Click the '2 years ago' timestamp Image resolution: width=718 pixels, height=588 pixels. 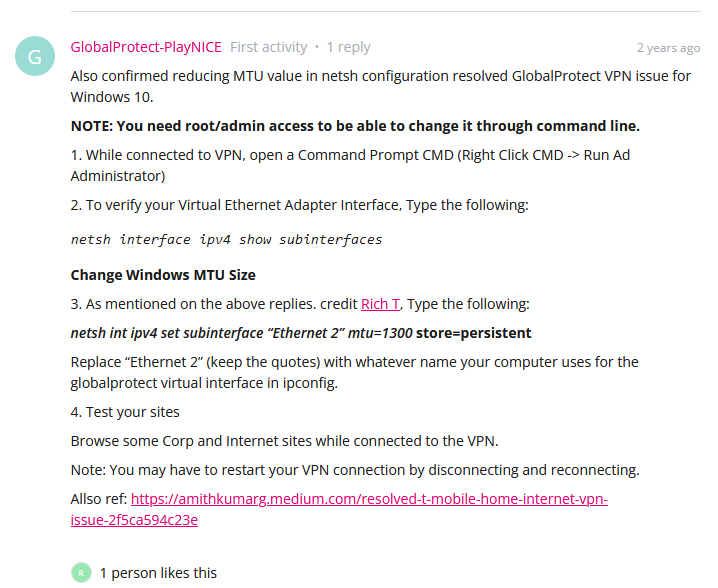coord(668,48)
